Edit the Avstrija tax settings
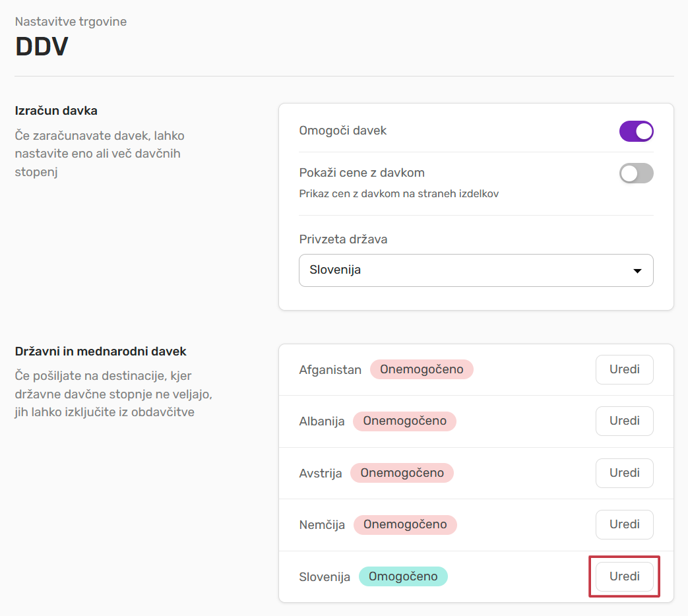The image size is (688, 616). pyautogui.click(x=624, y=473)
